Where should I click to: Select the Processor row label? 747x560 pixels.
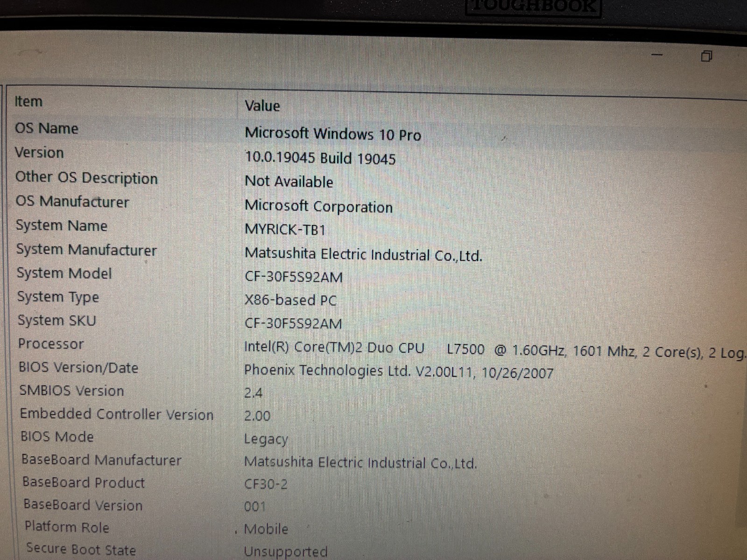click(x=51, y=344)
